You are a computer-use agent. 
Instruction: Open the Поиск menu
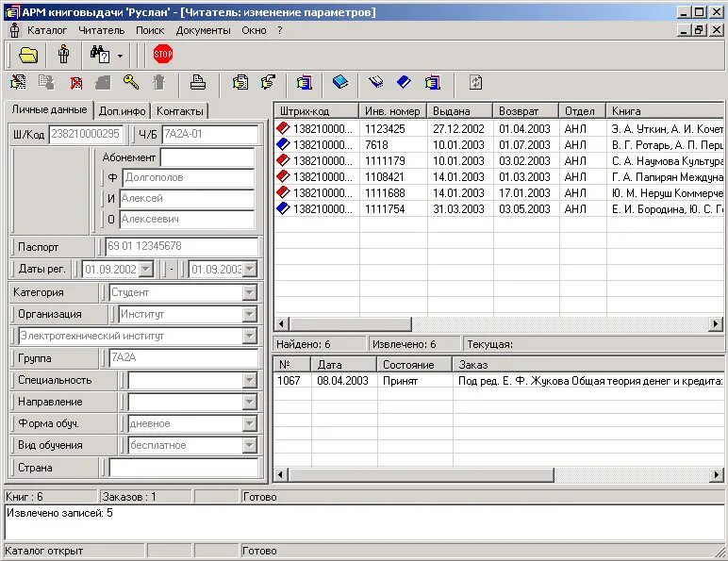point(150,30)
